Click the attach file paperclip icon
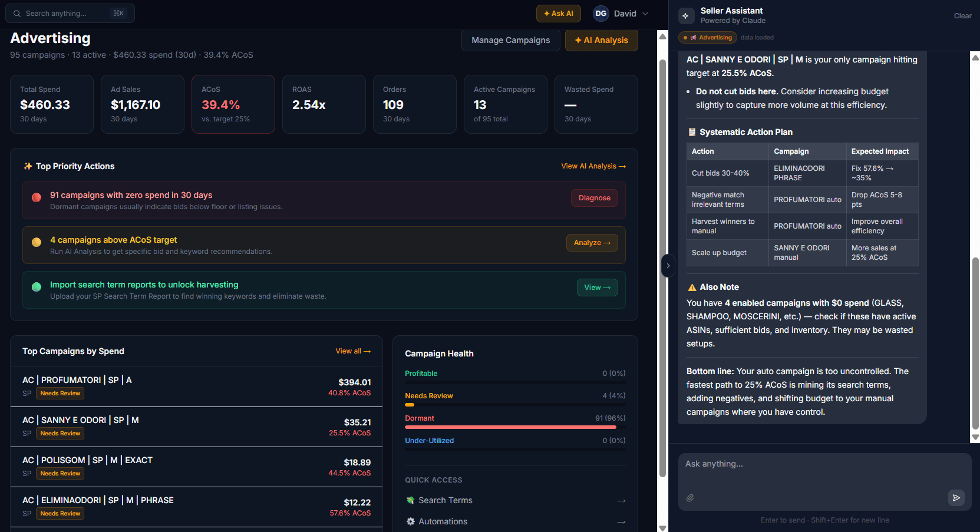The width and height of the screenshot is (980, 532). (x=690, y=498)
